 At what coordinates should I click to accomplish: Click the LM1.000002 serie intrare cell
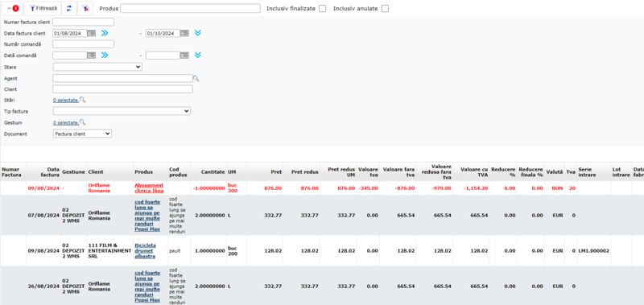(x=593, y=251)
